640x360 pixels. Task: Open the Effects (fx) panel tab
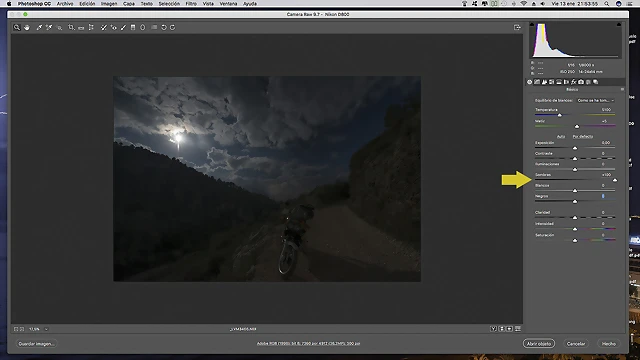(x=573, y=82)
